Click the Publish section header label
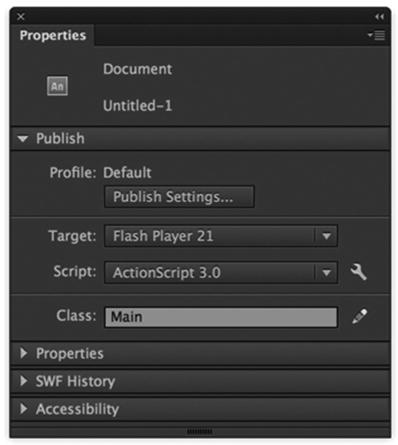 (x=60, y=139)
